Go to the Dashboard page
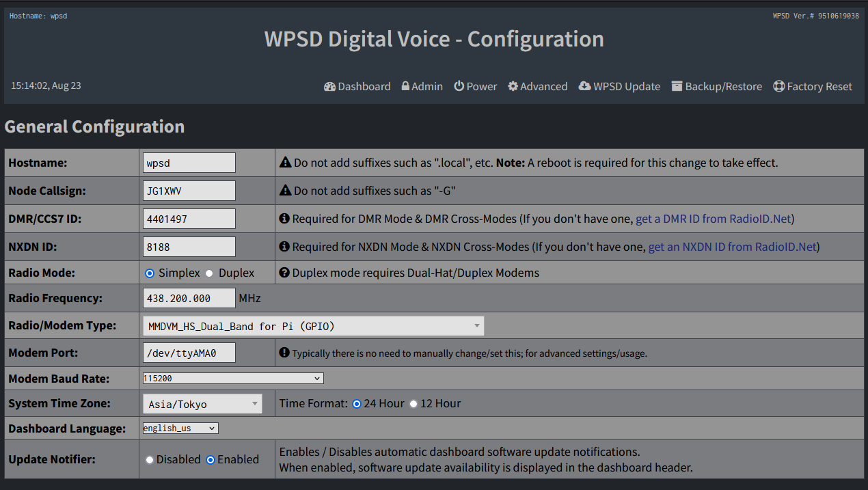This screenshot has width=868, height=490. 357,87
